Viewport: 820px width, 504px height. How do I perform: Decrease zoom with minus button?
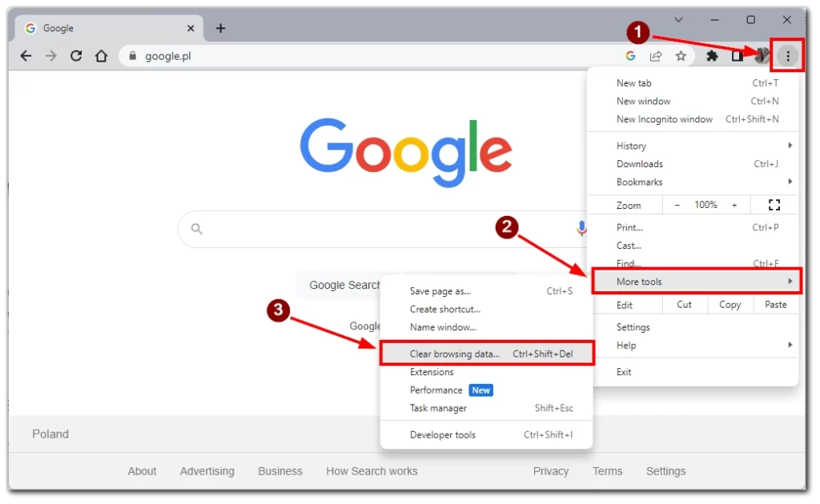pyautogui.click(x=677, y=205)
